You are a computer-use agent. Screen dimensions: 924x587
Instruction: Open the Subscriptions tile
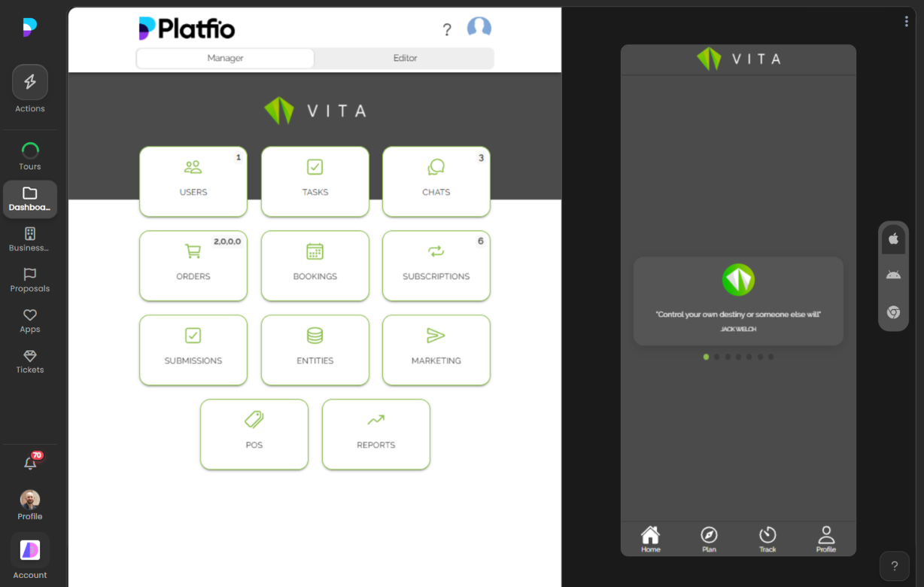tap(436, 266)
